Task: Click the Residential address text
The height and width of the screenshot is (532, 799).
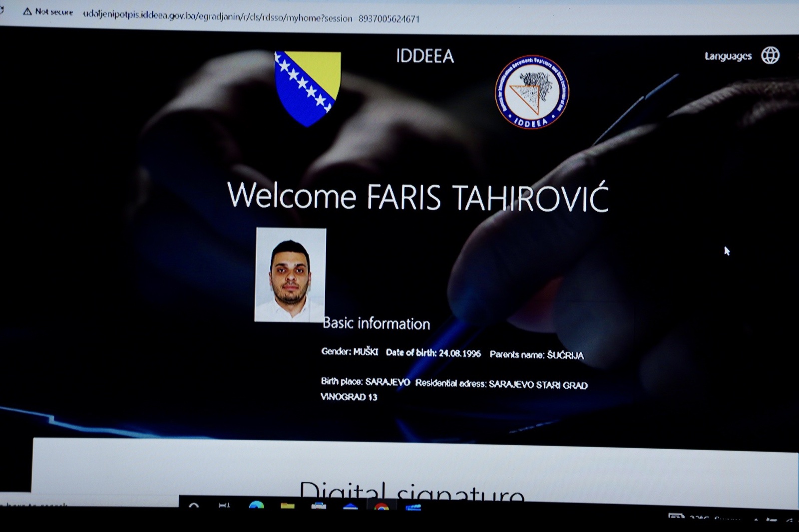Action: [x=501, y=384]
